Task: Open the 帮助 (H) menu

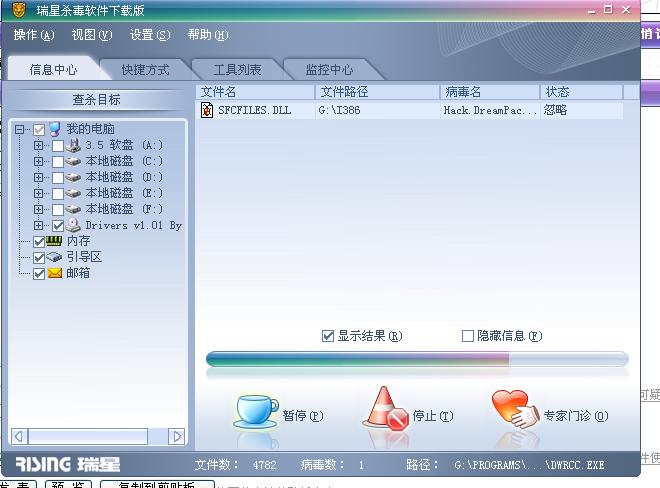Action: 208,35
